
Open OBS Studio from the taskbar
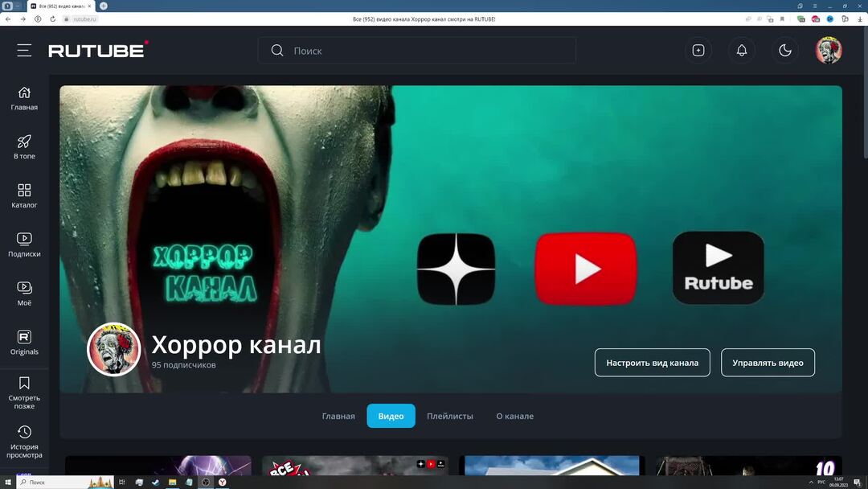[x=206, y=483]
